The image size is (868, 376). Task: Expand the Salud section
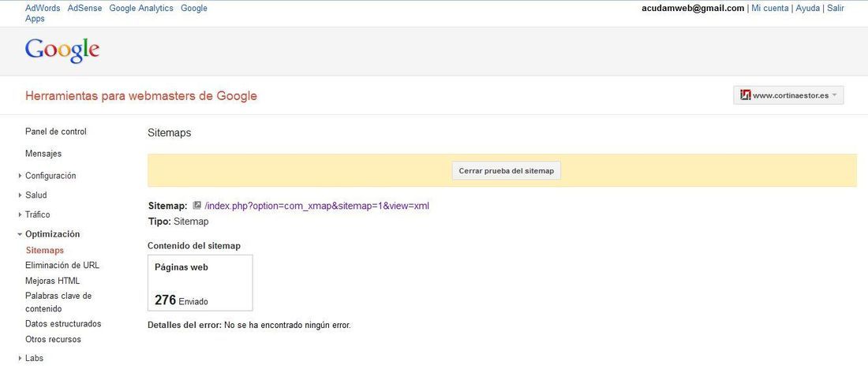[x=34, y=195]
